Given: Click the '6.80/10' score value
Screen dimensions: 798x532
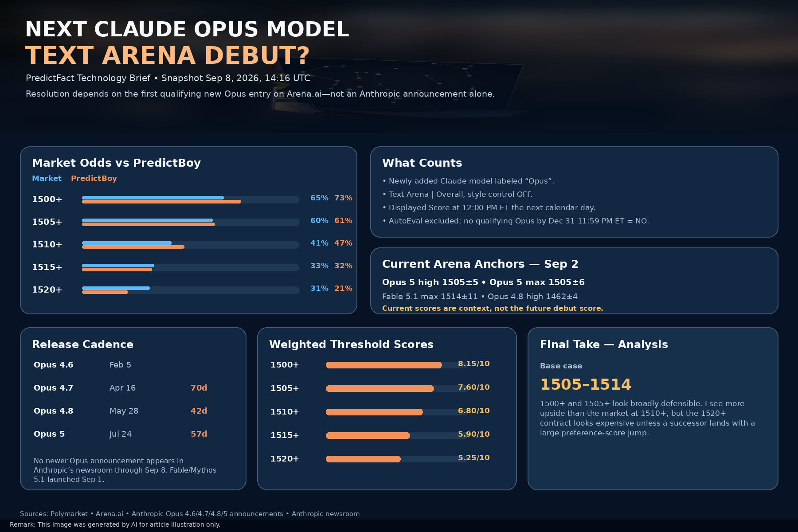Looking at the screenshot, I should pos(473,411).
